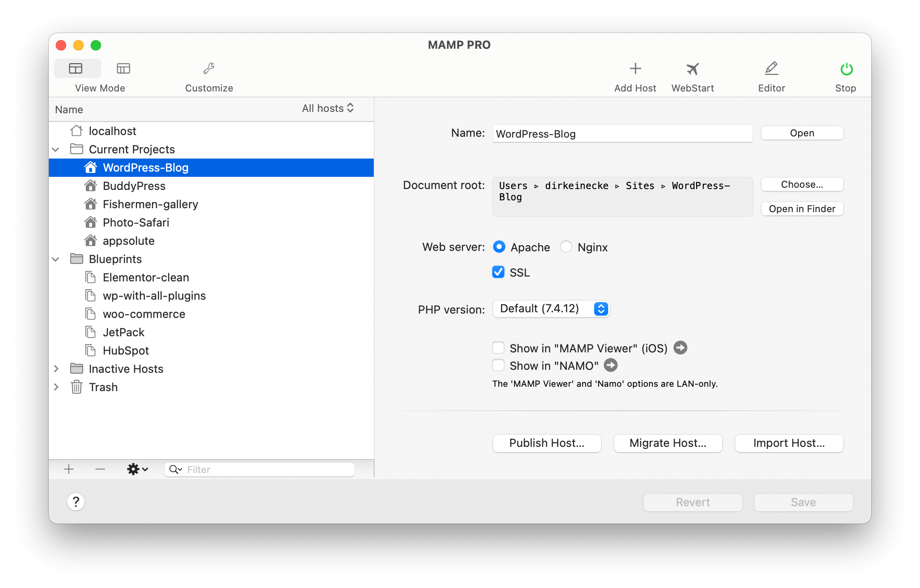The image size is (920, 588).
Task: Stop servers with the power icon
Action: (846, 69)
